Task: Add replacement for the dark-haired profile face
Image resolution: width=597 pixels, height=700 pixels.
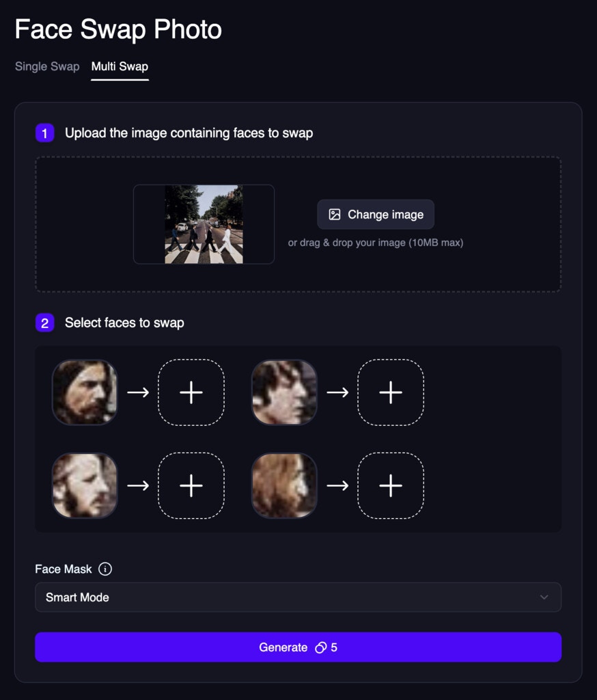Action: click(x=391, y=392)
